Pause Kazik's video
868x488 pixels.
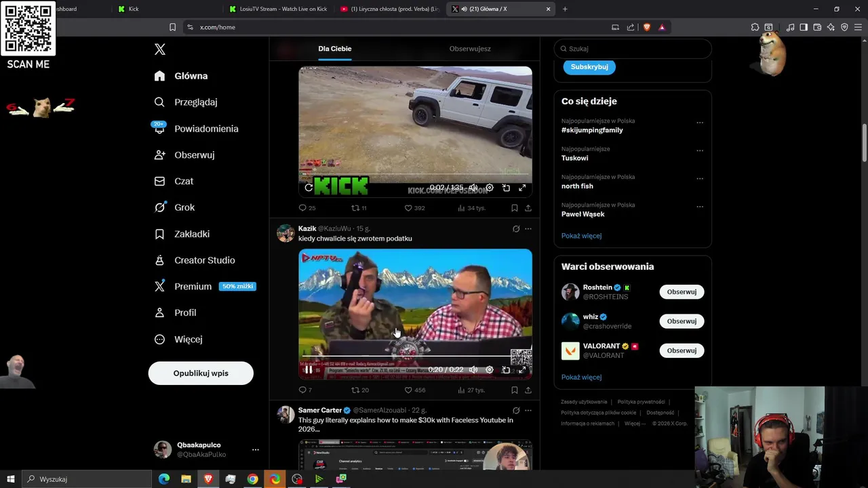[x=309, y=370]
